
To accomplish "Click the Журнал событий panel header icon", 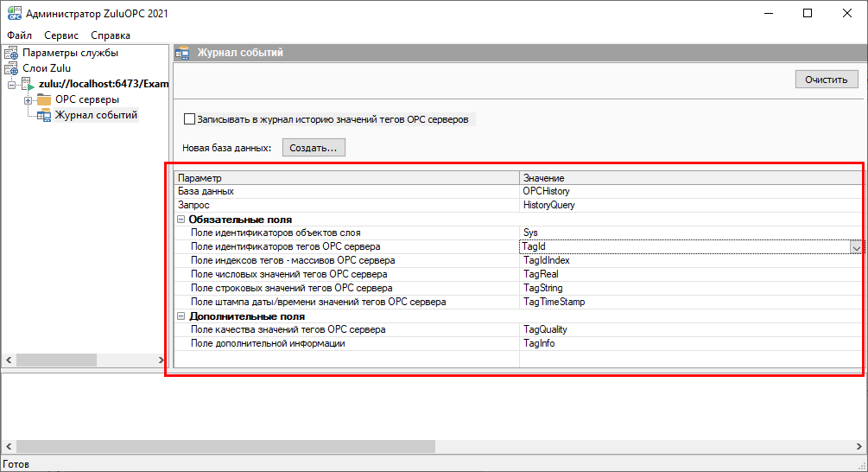I will click(183, 53).
